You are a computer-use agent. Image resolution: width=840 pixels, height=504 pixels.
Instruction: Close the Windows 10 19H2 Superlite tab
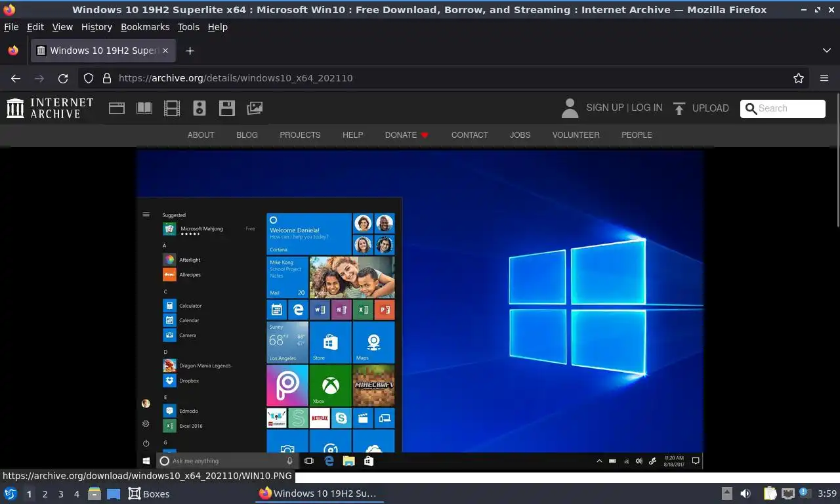point(165,51)
